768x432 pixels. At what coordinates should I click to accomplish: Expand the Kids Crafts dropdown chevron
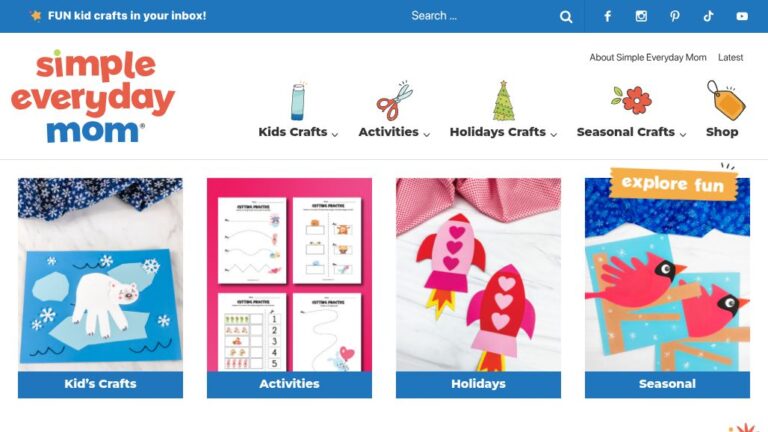tap(335, 134)
